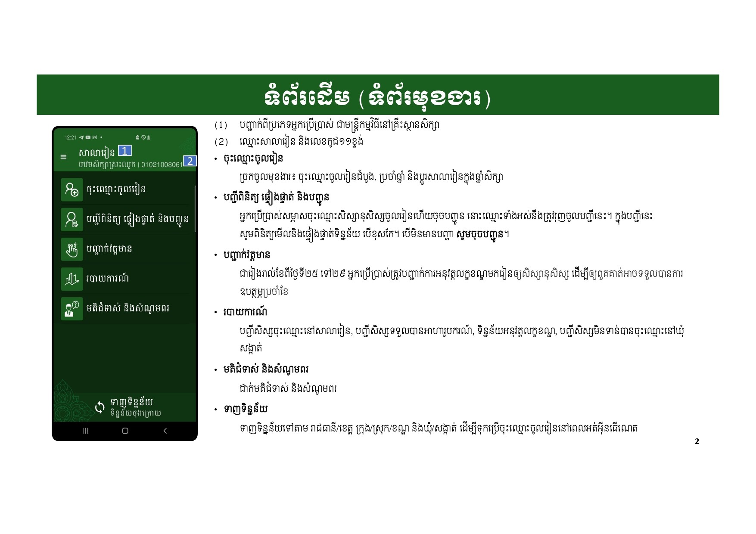
Task: Open the បញ្ជីពិនិត្យ ផ្ទៀងផ្ទាត់ និងបញ្ជូន menu label
Action: [137, 219]
